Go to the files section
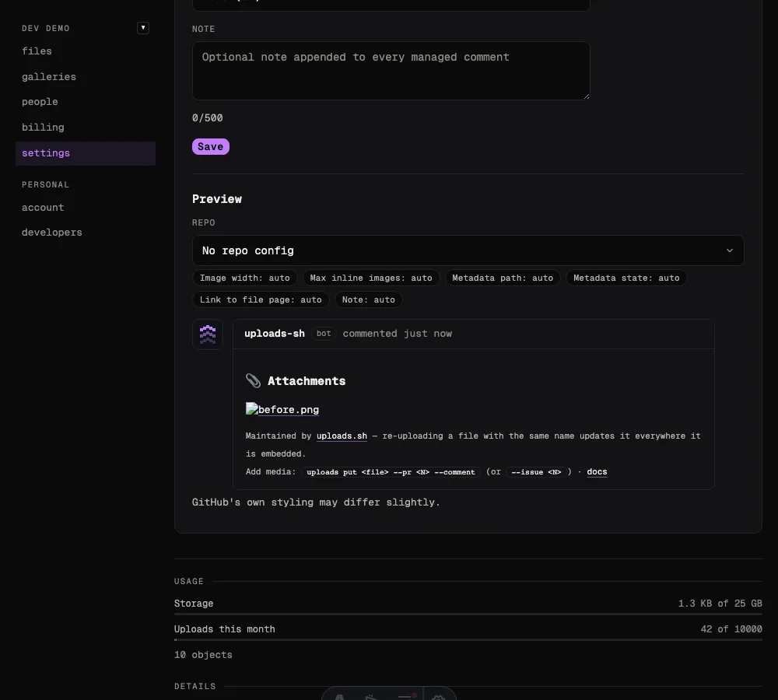778x700 pixels. (x=37, y=51)
